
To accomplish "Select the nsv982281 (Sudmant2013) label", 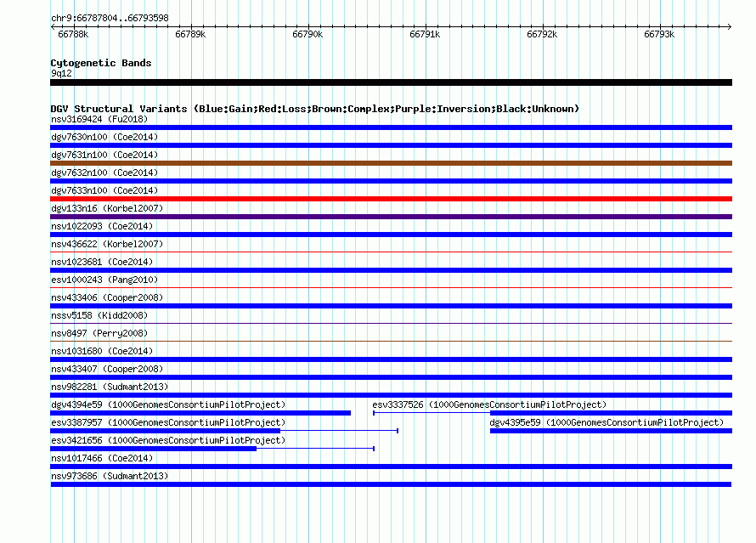I will click(x=110, y=387).
